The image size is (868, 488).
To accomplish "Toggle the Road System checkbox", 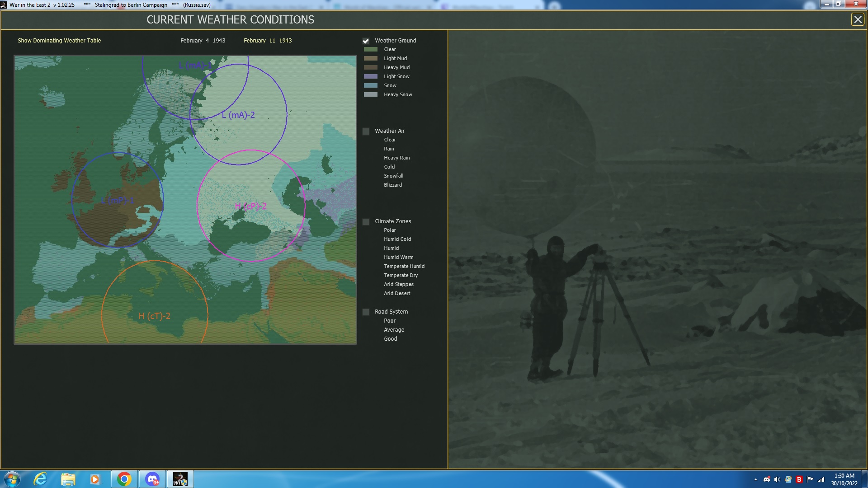I will pos(366,312).
